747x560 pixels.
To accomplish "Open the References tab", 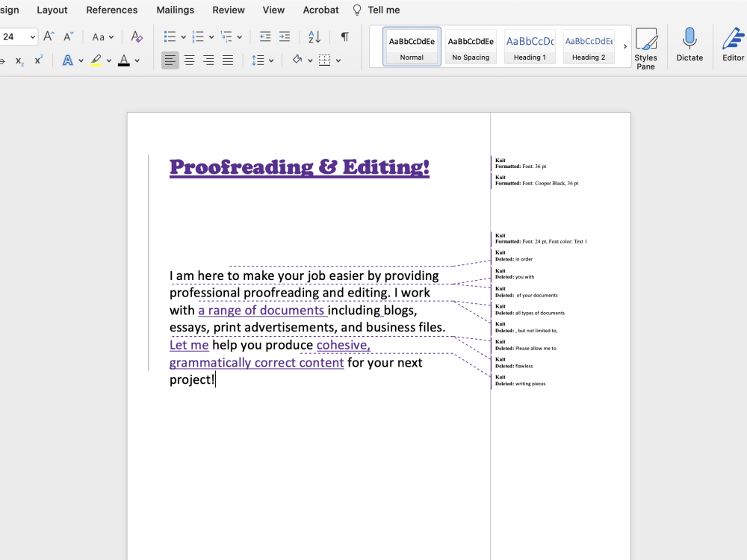I will tap(112, 10).
